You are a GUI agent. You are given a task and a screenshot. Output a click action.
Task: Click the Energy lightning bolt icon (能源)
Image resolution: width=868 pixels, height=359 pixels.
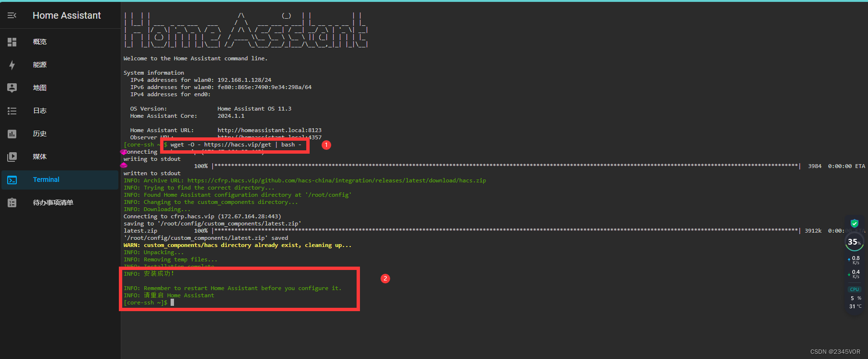point(12,65)
